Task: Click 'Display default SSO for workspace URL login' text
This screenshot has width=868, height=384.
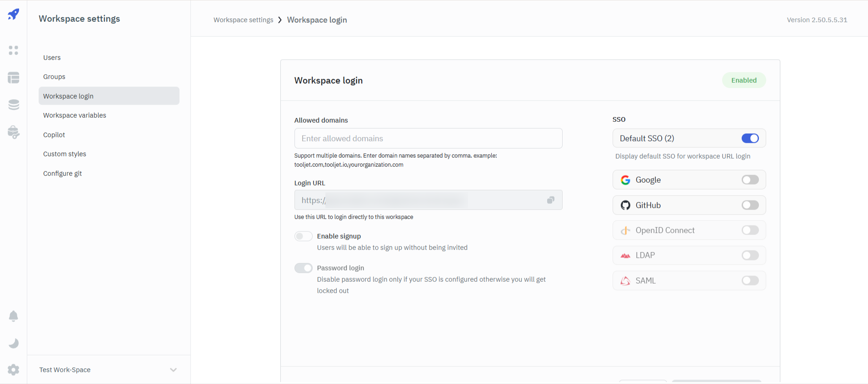Action: coord(683,156)
